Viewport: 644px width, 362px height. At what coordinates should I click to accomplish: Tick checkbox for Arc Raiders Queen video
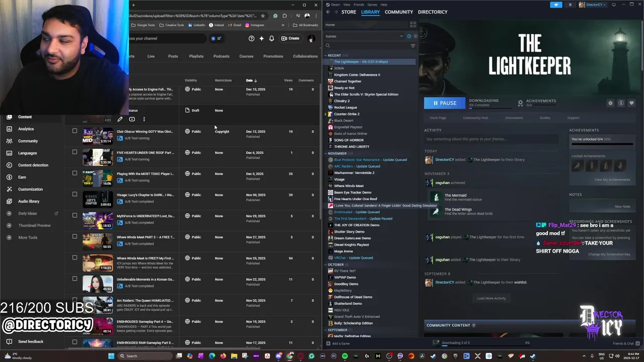point(75,300)
